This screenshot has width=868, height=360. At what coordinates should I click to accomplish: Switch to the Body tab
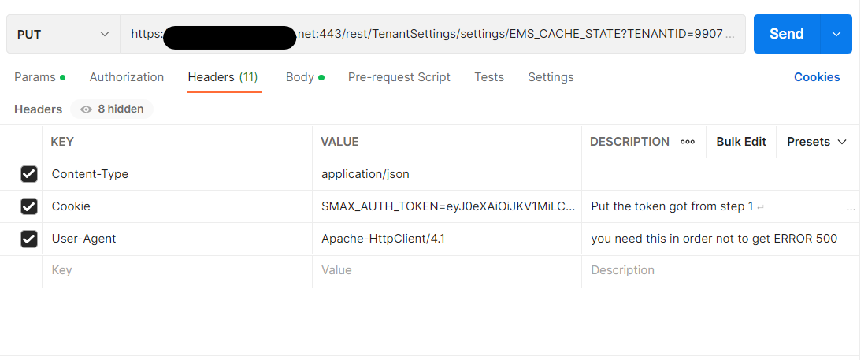pyautogui.click(x=300, y=77)
